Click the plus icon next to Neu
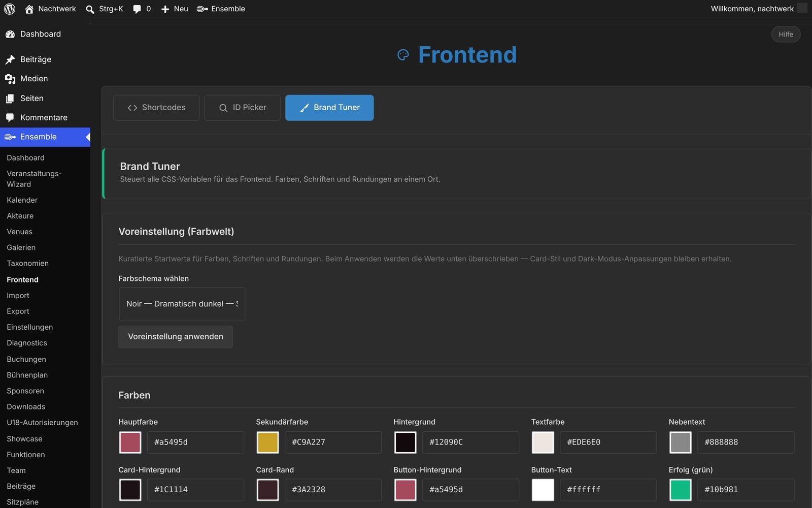 point(165,9)
